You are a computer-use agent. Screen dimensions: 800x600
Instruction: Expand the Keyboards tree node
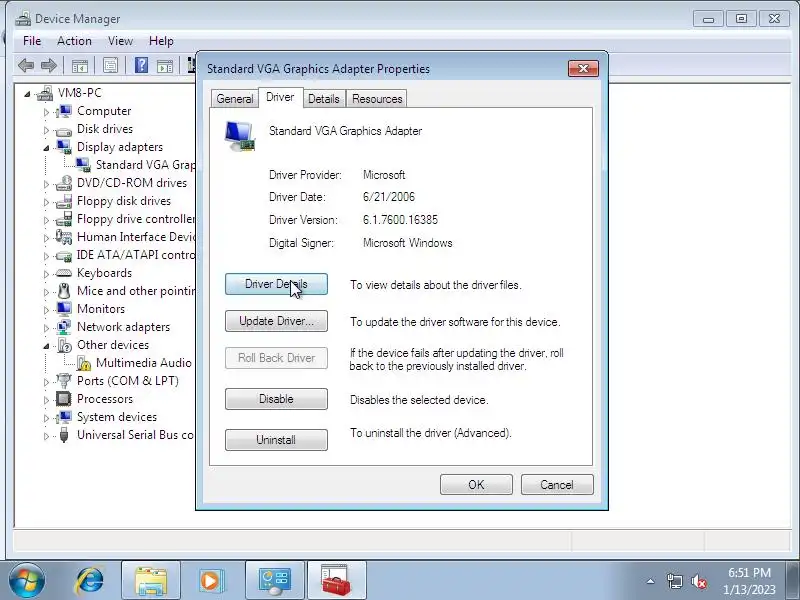46,274
